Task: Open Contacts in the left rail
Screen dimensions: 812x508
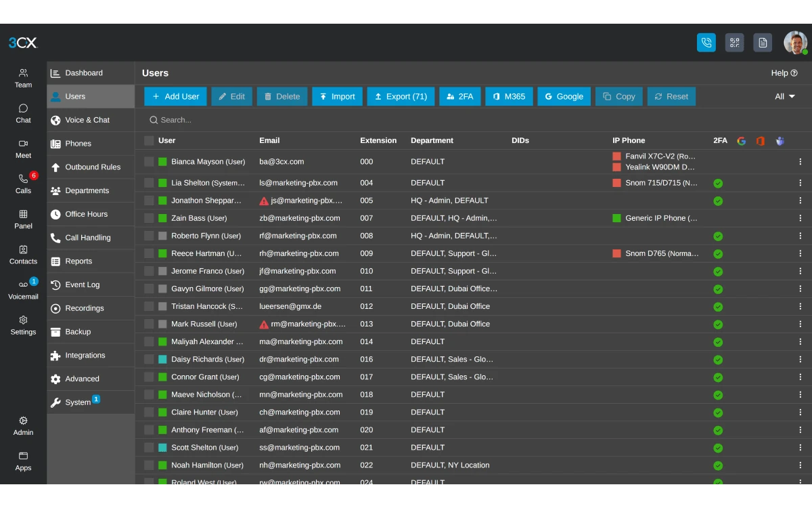Action: point(23,254)
